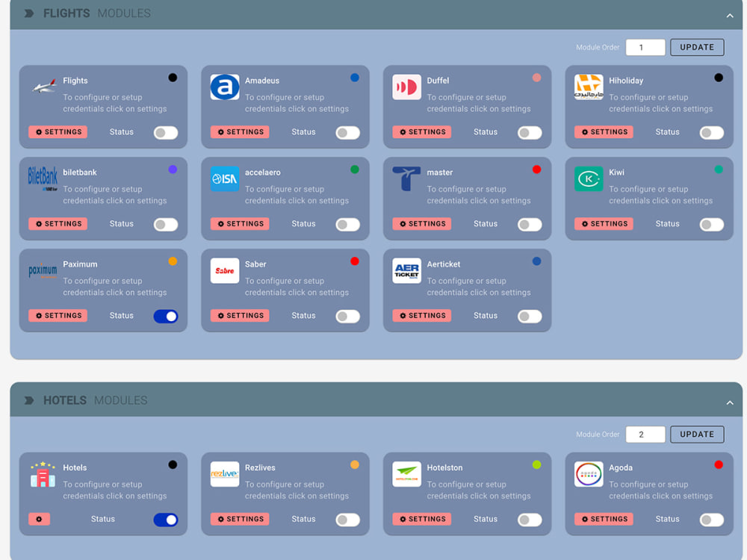Switch on biletbank status toggle
The image size is (747, 560).
[166, 224]
